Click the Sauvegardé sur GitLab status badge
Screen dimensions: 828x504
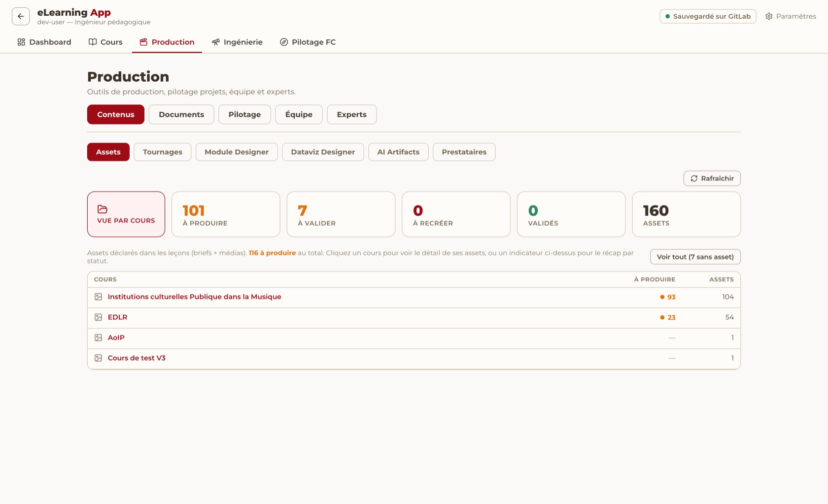click(708, 16)
